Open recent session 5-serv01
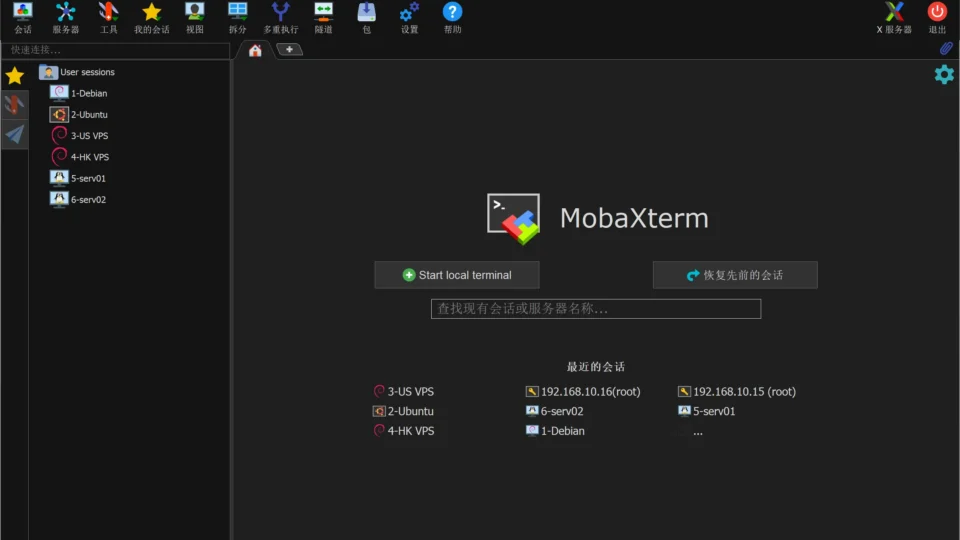Screen dimensions: 960x540 tap(707, 411)
